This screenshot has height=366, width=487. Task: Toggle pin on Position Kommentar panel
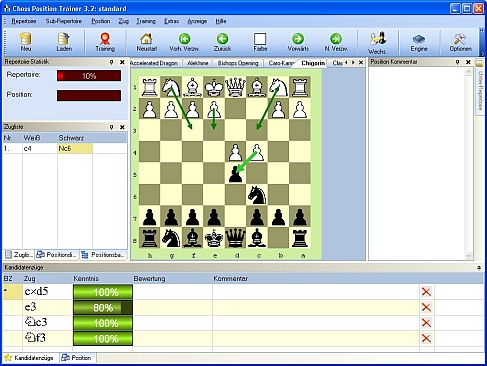tap(458, 62)
